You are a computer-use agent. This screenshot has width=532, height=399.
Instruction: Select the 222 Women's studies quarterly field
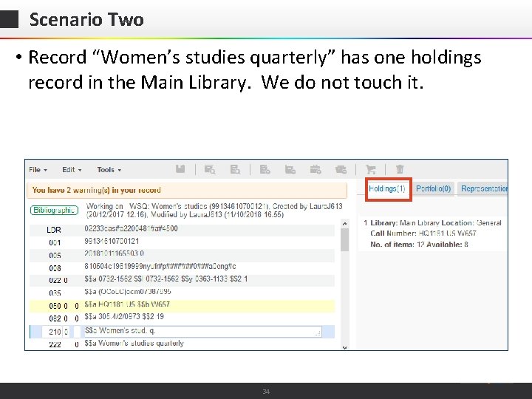134,344
